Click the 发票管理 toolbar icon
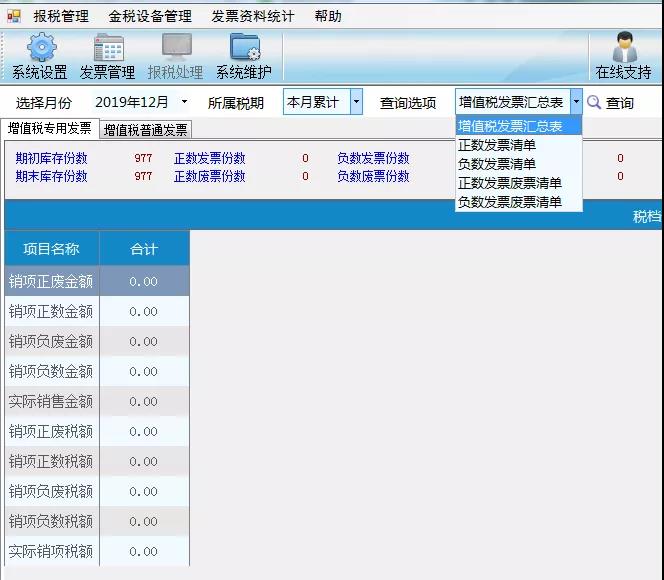This screenshot has height=580, width=664. point(108,48)
